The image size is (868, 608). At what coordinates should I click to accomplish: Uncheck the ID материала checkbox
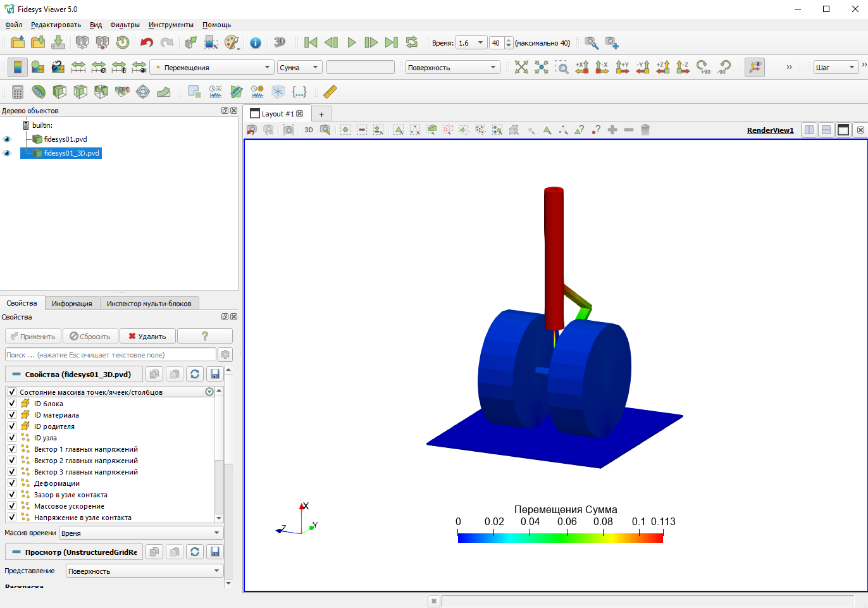[x=11, y=414]
